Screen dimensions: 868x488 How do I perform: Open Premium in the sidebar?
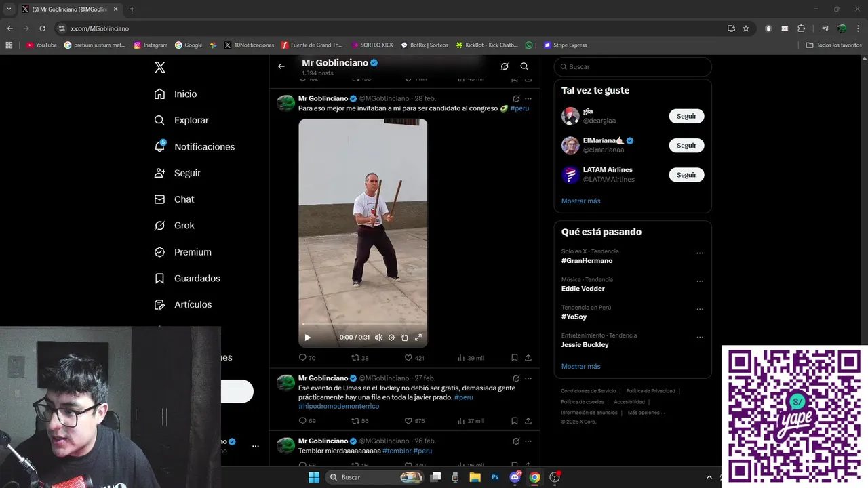182,252
